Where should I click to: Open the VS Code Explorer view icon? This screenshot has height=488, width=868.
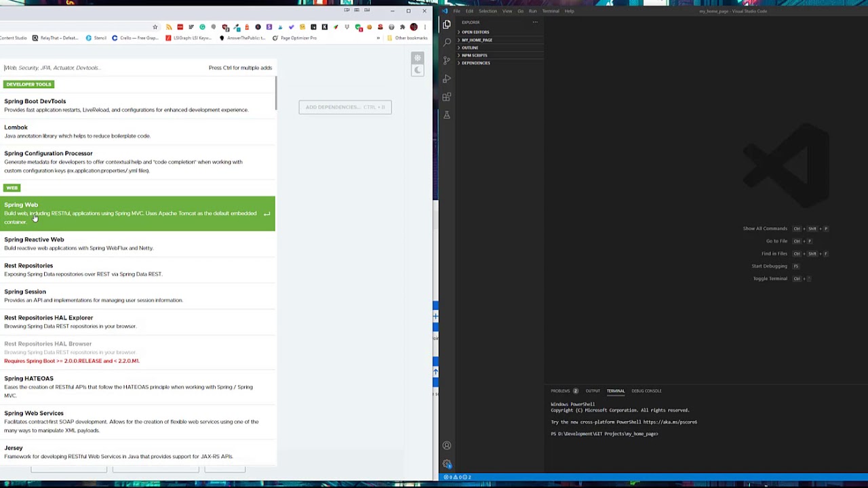click(x=446, y=24)
